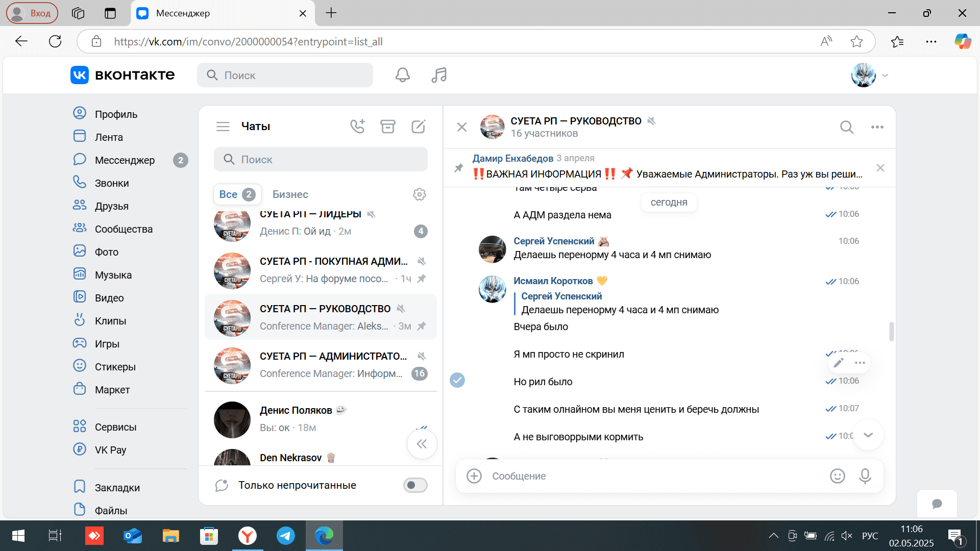This screenshot has width=980, height=551.
Task: Open the Chats hamburger menu
Action: [x=223, y=127]
